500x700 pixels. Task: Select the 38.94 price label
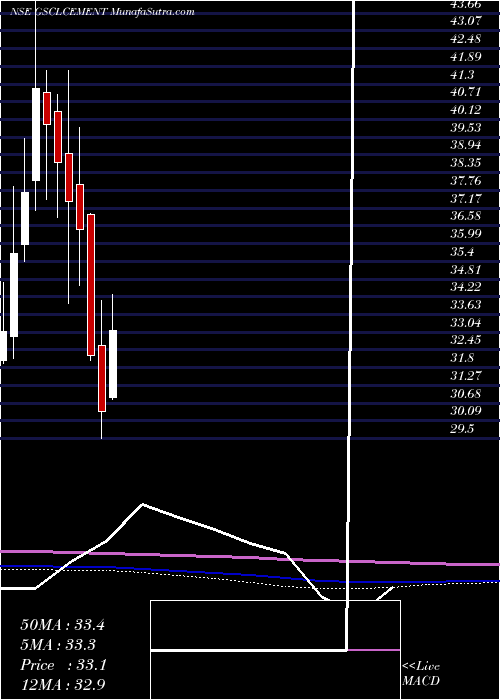tap(465, 145)
